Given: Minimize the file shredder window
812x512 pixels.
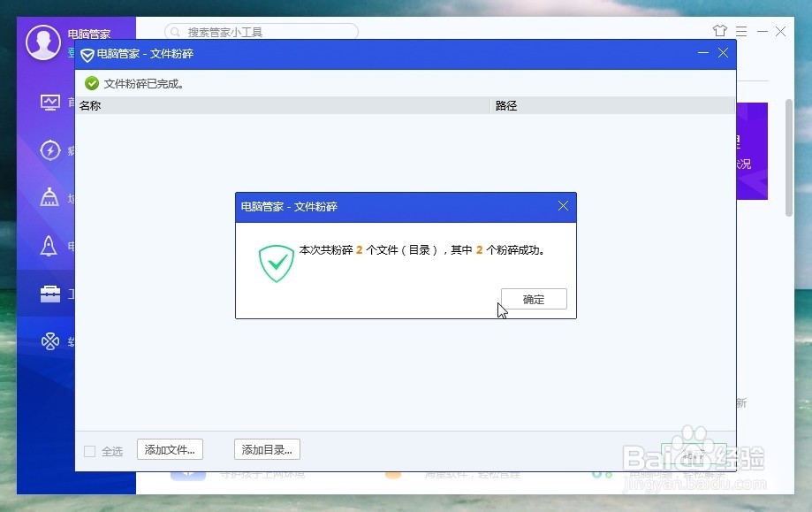Looking at the screenshot, I should 702,53.
